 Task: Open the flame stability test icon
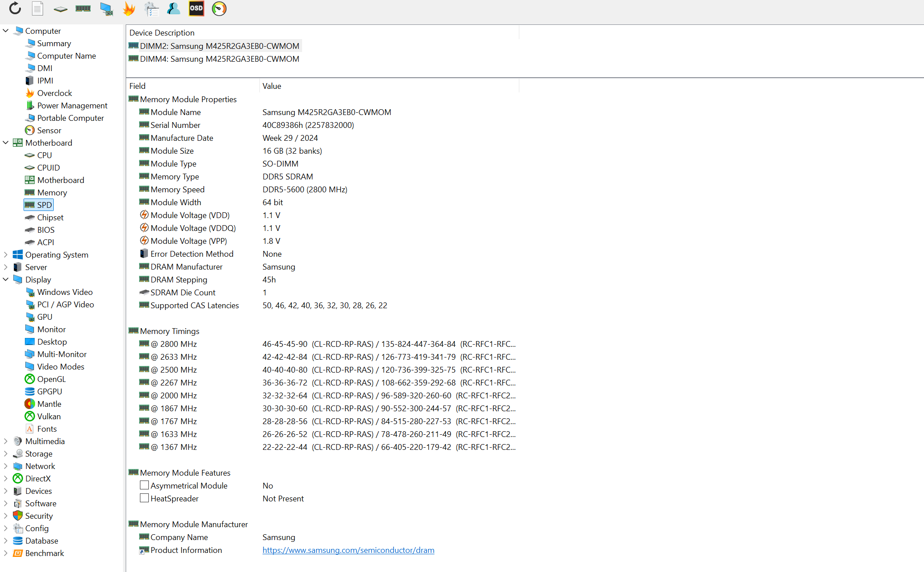tap(129, 8)
